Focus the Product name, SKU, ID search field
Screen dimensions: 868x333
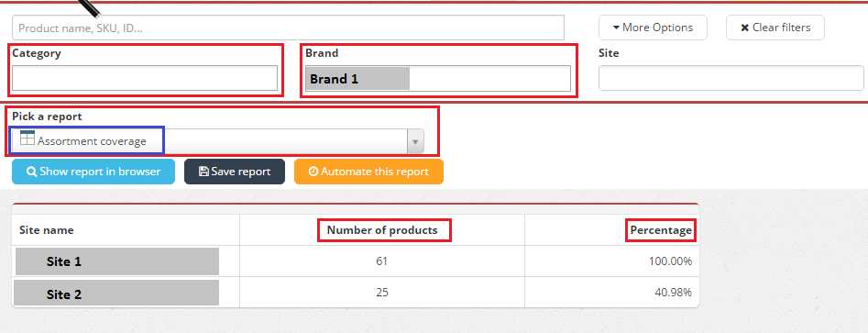(288, 28)
